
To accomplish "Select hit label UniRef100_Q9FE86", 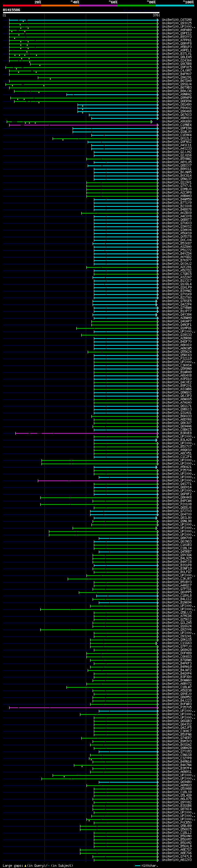I will click(x=176, y=128).
